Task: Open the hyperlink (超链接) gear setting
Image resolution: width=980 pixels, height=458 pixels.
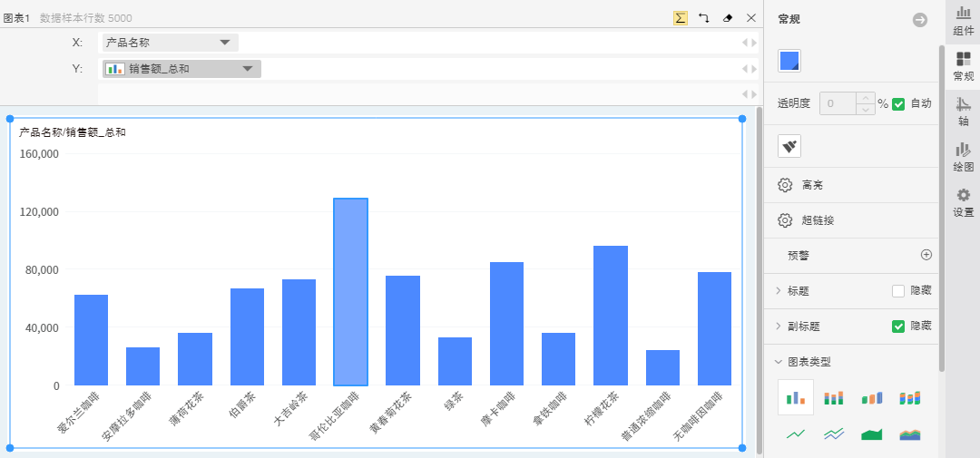Action: 786,220
